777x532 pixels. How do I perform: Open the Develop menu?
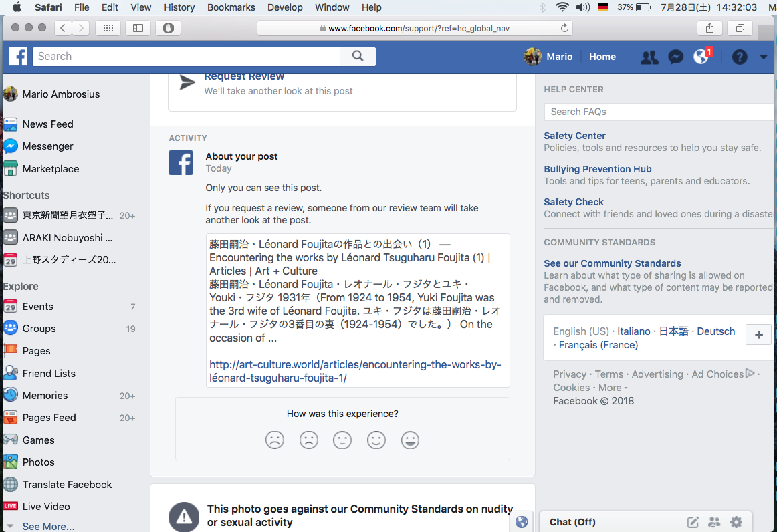pyautogui.click(x=285, y=7)
